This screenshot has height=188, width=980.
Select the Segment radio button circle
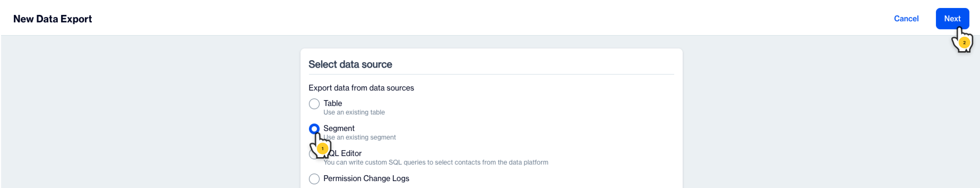[314, 129]
